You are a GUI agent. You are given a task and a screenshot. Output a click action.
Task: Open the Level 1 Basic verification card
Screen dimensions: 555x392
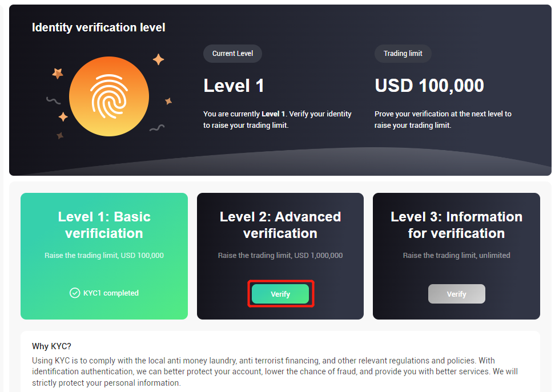[104, 256]
